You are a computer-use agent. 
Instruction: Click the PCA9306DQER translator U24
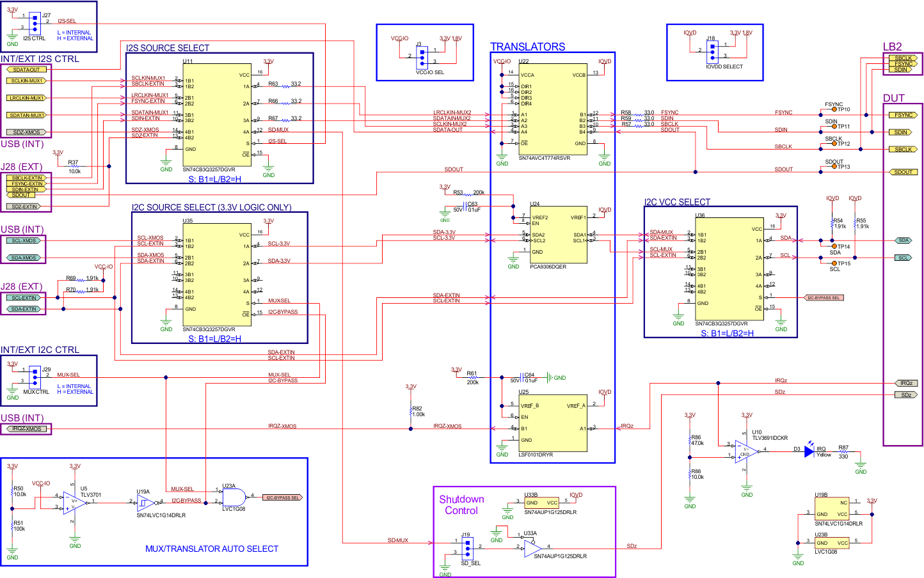click(559, 233)
